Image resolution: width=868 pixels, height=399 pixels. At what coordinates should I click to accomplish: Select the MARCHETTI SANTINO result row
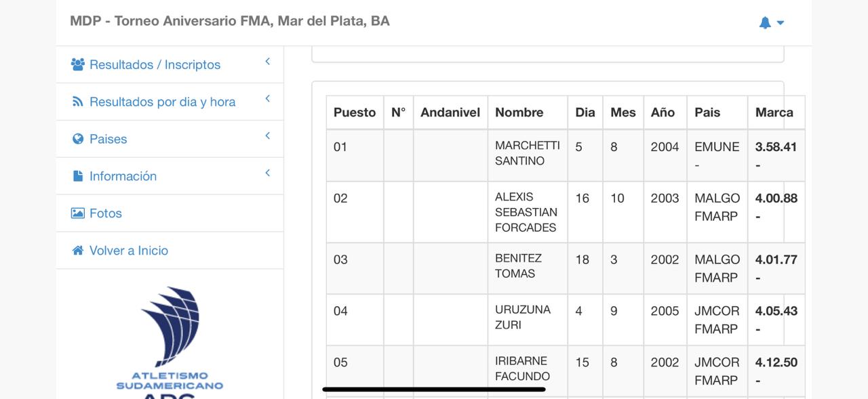click(527, 154)
